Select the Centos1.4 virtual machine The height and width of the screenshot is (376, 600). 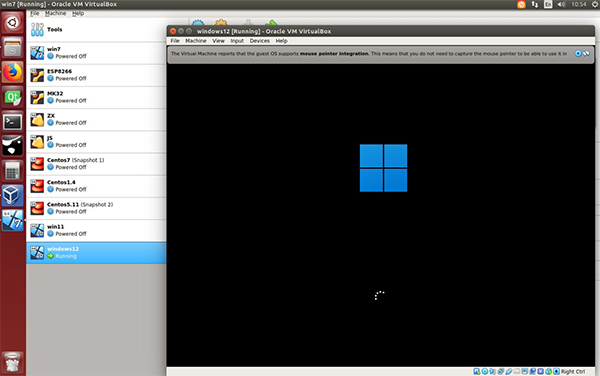[x=96, y=186]
